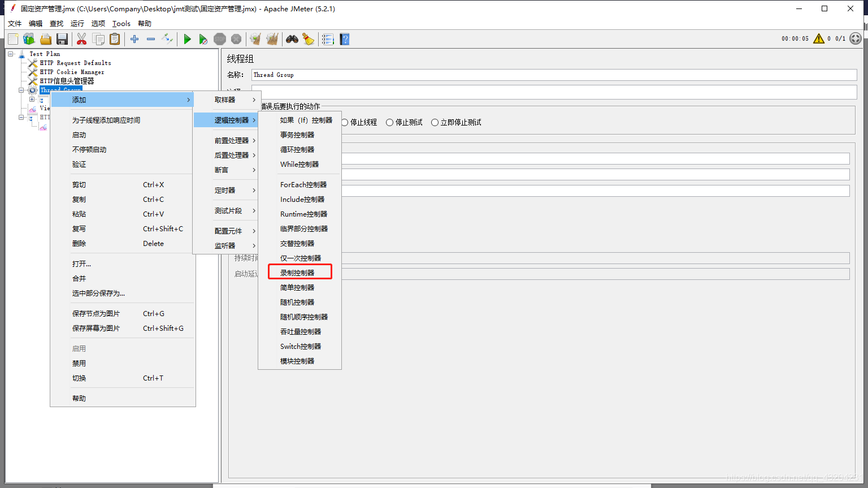The width and height of the screenshot is (868, 488).
Task: Click the Search binoculars icon
Action: pos(292,39)
